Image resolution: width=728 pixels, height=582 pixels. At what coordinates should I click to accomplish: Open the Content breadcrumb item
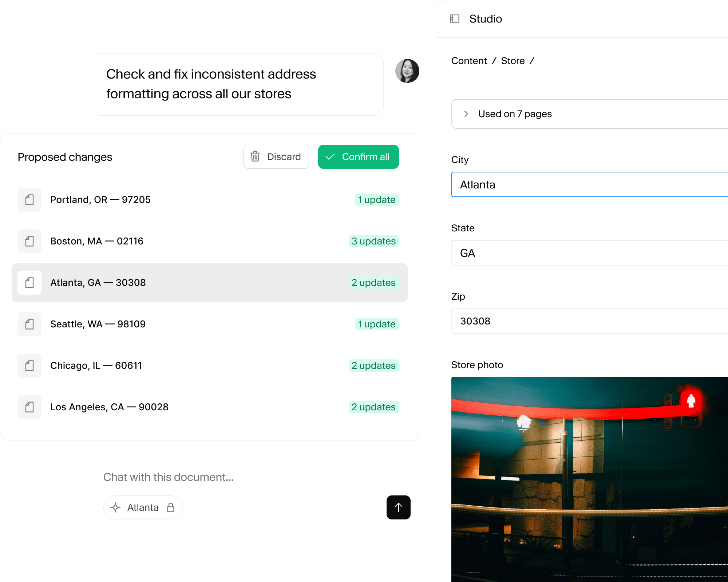(469, 60)
